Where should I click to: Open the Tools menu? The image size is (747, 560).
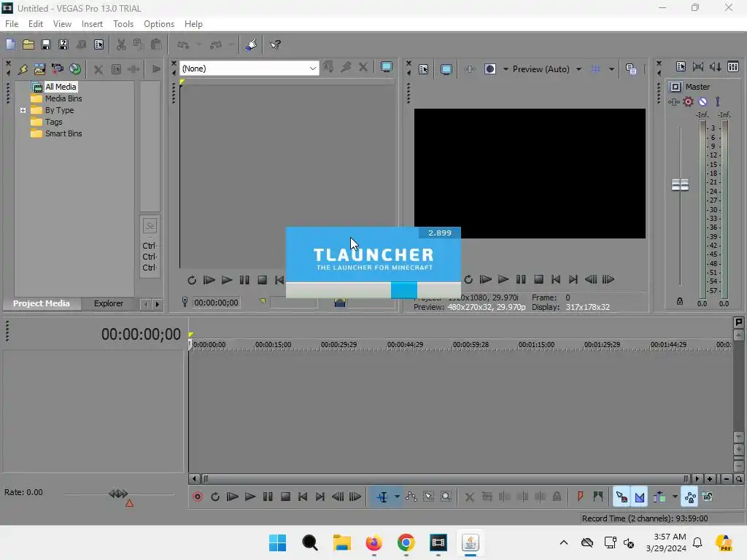(x=123, y=24)
